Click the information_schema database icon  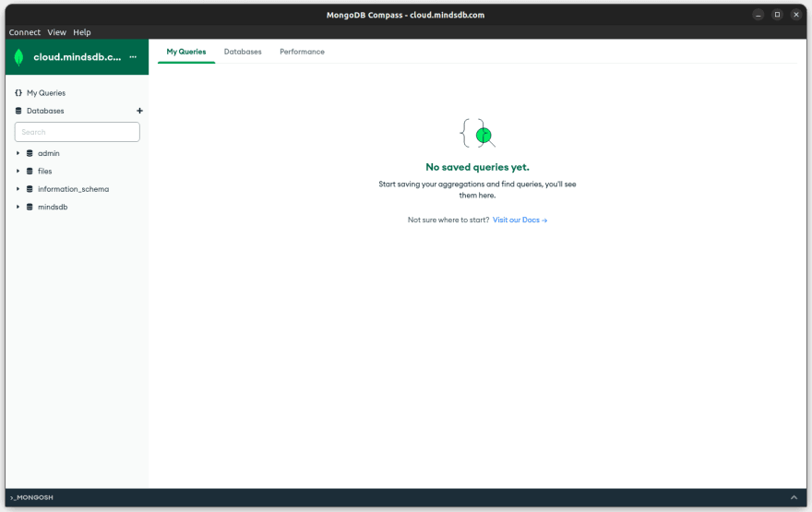(x=30, y=189)
